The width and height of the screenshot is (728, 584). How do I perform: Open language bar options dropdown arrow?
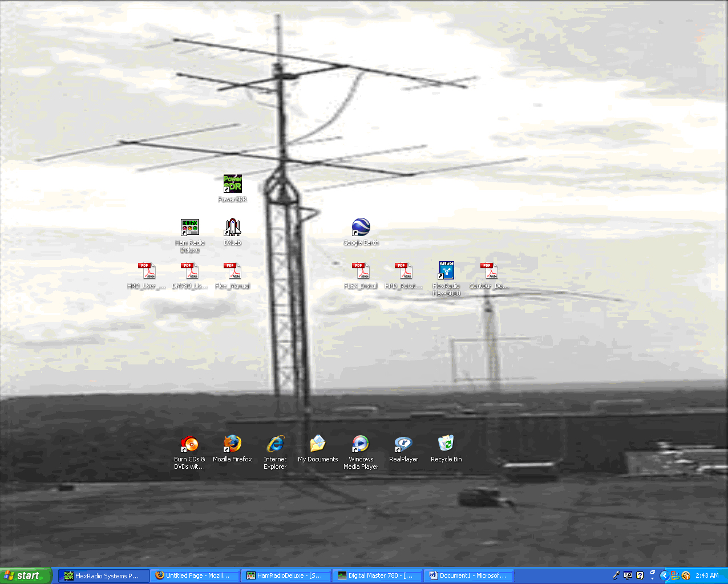pos(653,578)
